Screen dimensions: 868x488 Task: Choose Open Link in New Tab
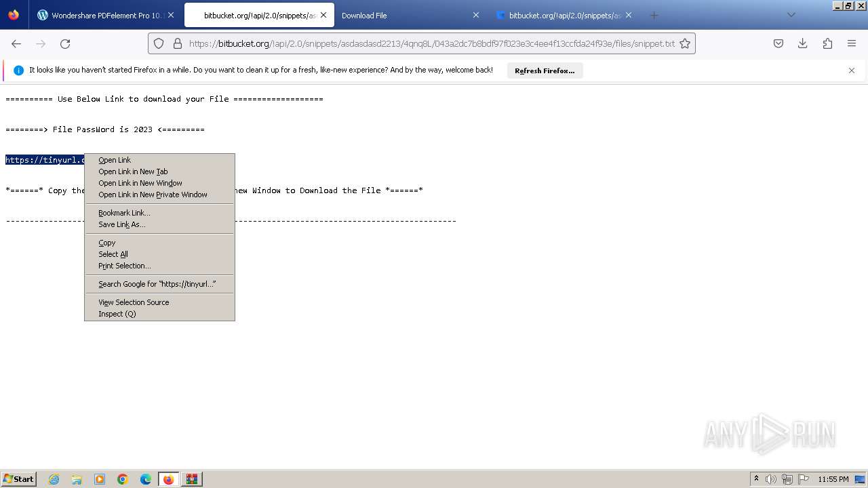(x=159, y=171)
